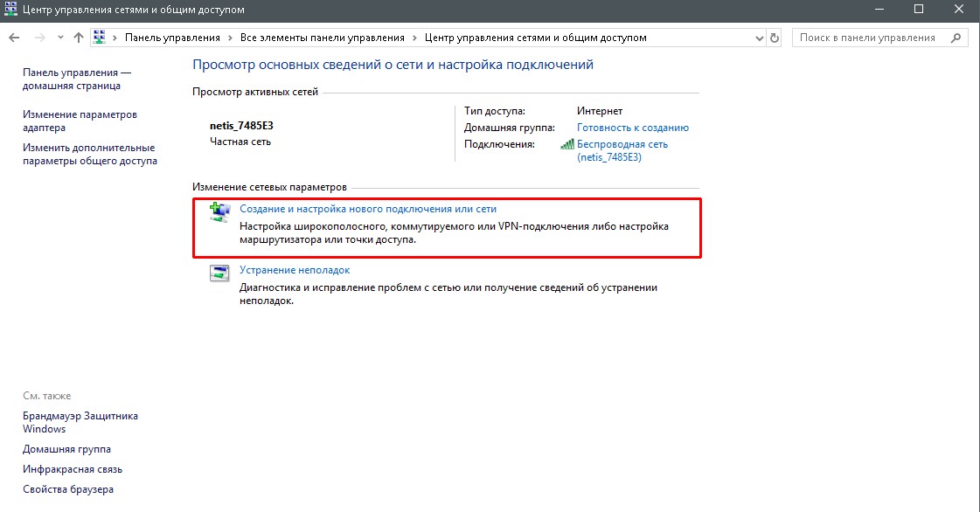This screenshot has height=512, width=980.
Task: Focus the Поиск в панели управления field
Action: click(880, 38)
